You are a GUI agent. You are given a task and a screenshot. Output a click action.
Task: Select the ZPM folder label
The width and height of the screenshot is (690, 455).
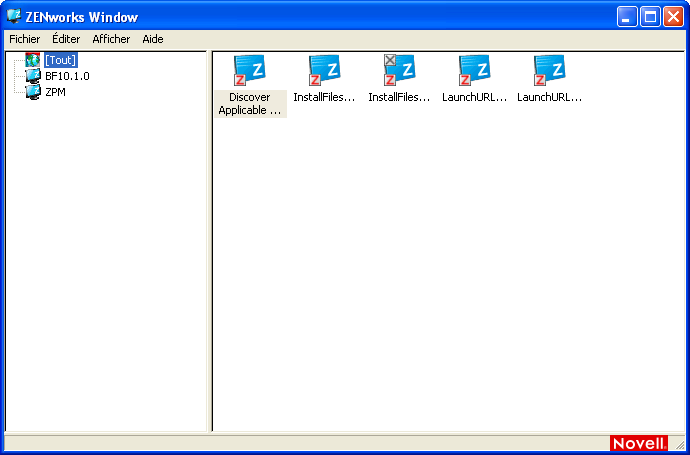click(x=55, y=92)
